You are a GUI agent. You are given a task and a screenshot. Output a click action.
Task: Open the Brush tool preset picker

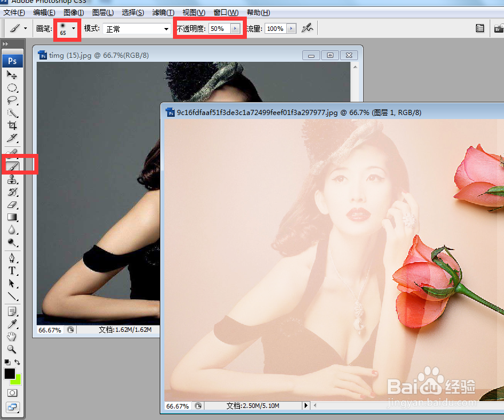tap(18, 28)
